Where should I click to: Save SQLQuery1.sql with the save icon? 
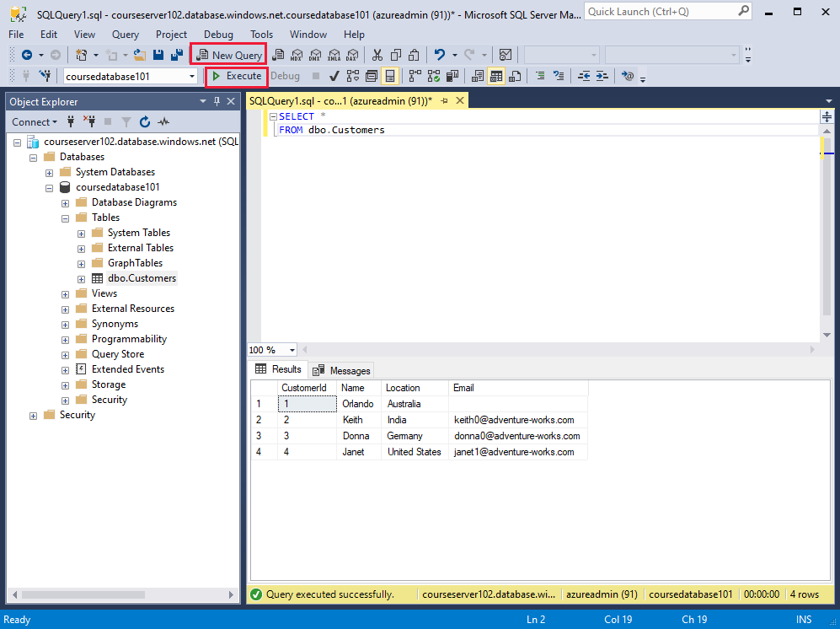point(157,54)
